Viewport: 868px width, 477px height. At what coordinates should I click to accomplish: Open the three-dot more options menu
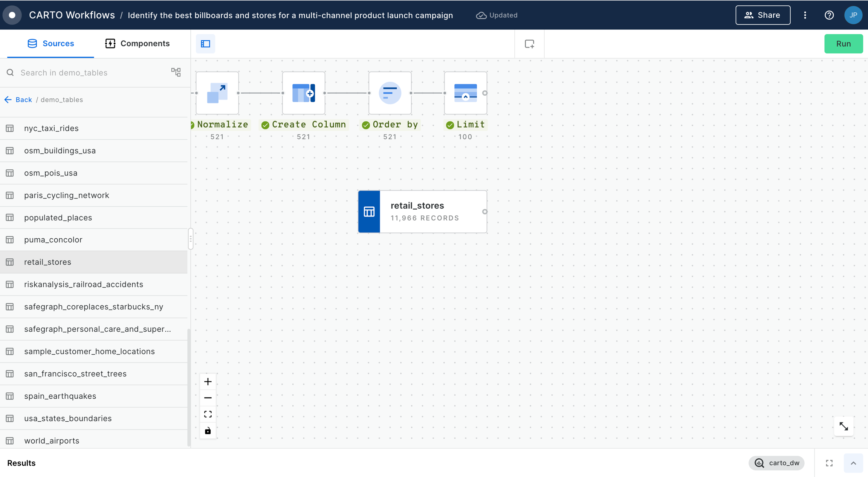805,15
